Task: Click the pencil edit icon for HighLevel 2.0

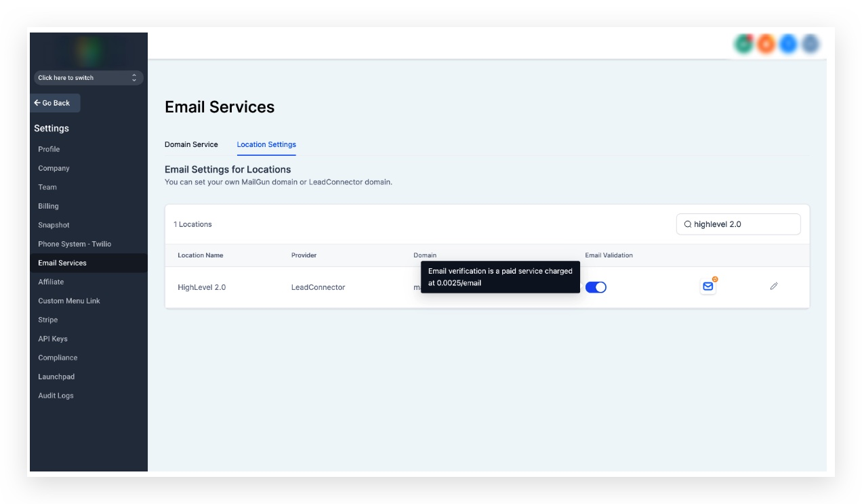Action: tap(774, 287)
